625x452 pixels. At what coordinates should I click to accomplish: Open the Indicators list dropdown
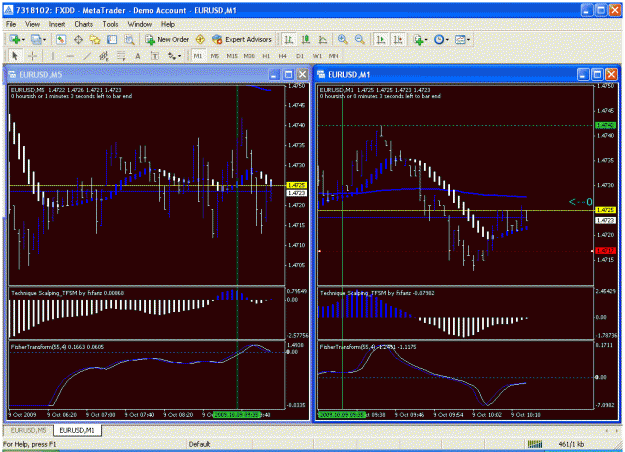(421, 39)
